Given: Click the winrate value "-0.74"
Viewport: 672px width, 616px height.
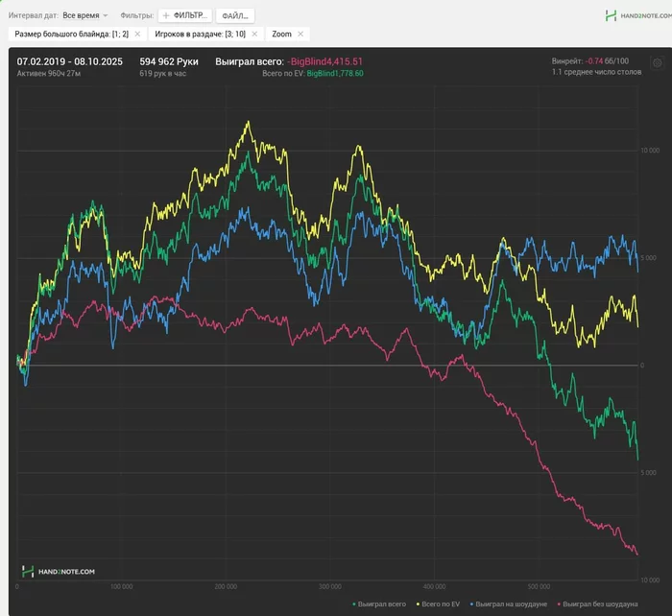Looking at the screenshot, I should [593, 60].
